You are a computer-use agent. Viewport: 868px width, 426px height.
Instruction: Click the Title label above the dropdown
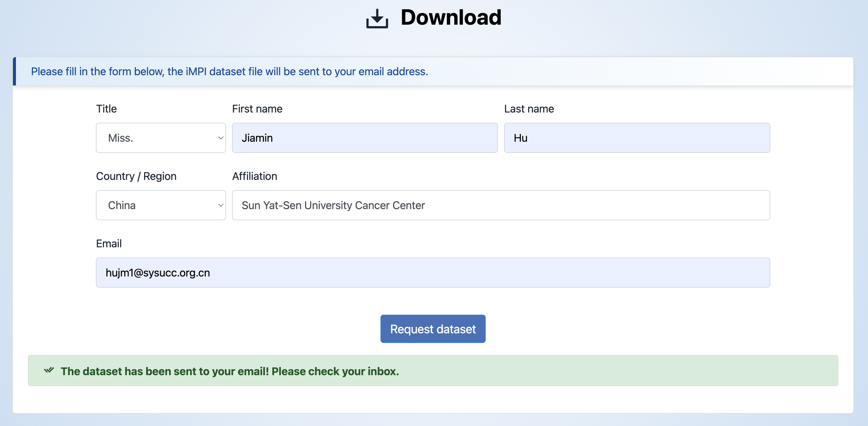106,108
